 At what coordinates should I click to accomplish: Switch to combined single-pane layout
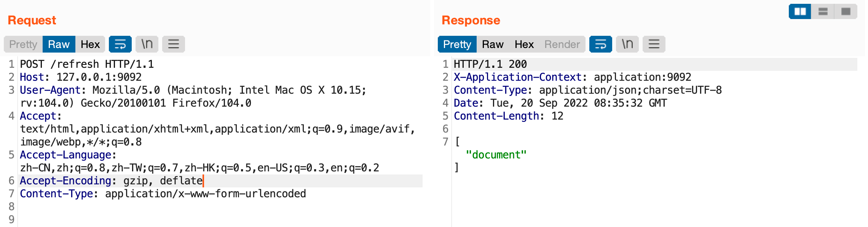point(846,11)
